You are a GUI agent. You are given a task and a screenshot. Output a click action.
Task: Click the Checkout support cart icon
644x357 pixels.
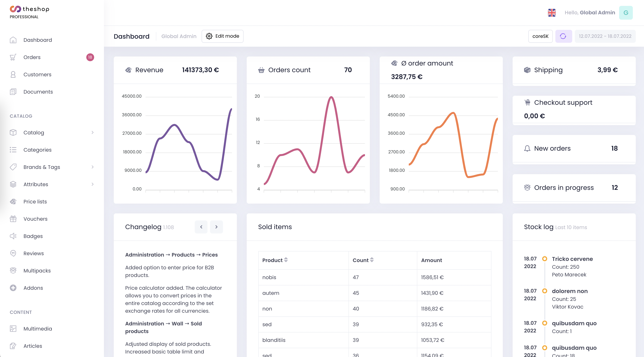coord(527,103)
